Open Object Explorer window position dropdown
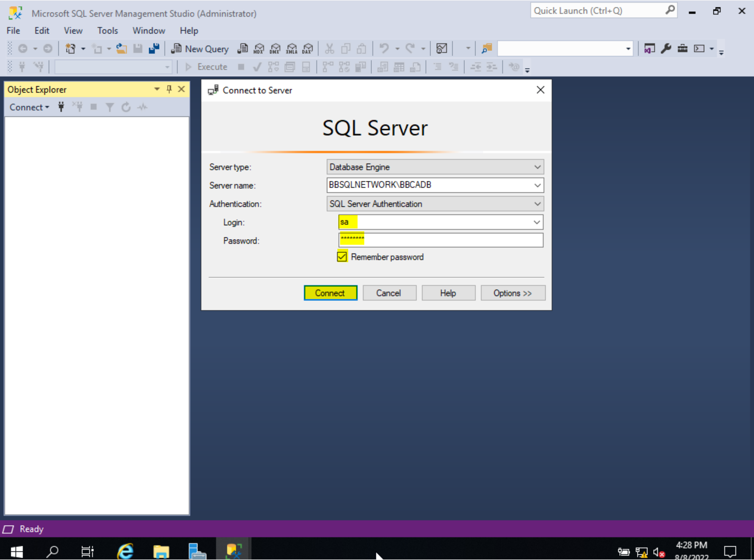Screen dimensions: 754x560 tap(157, 89)
